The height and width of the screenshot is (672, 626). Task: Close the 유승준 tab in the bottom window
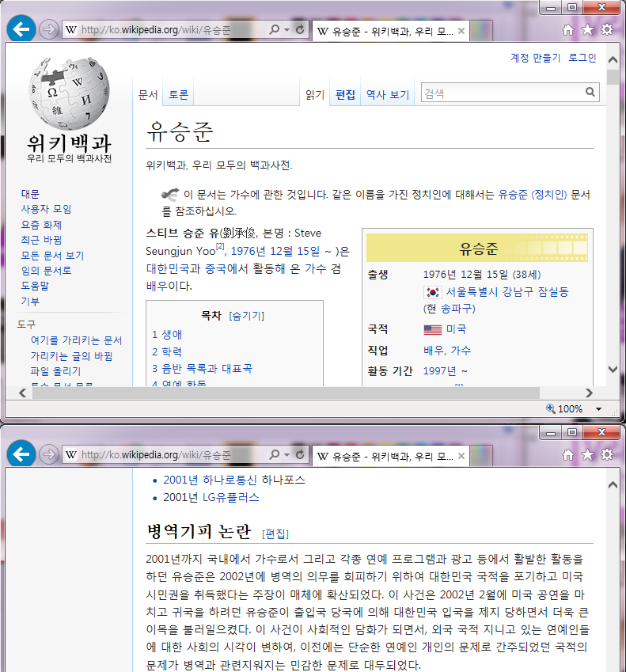pos(461,456)
